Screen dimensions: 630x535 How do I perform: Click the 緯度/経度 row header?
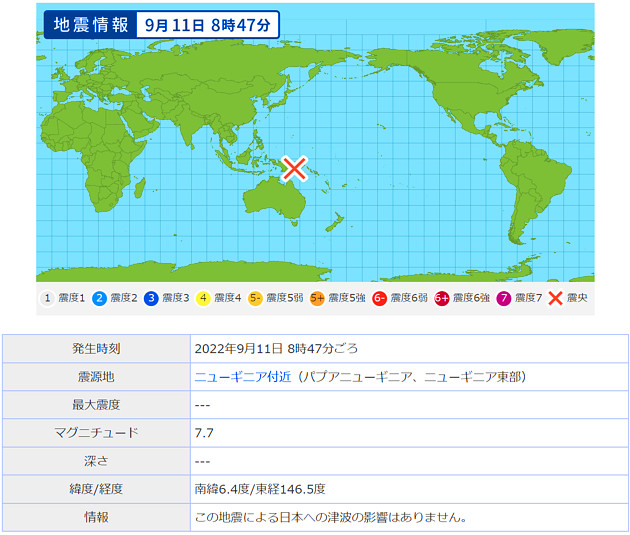point(96,489)
